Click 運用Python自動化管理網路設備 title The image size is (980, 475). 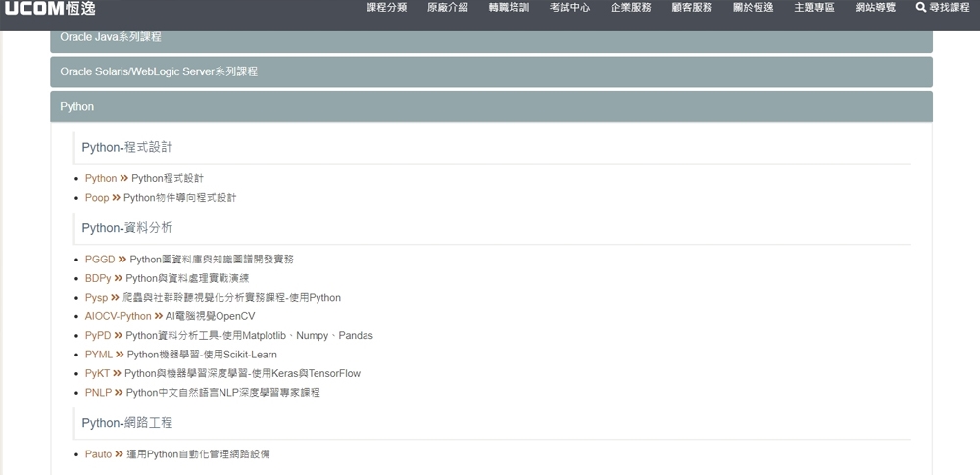click(x=198, y=454)
